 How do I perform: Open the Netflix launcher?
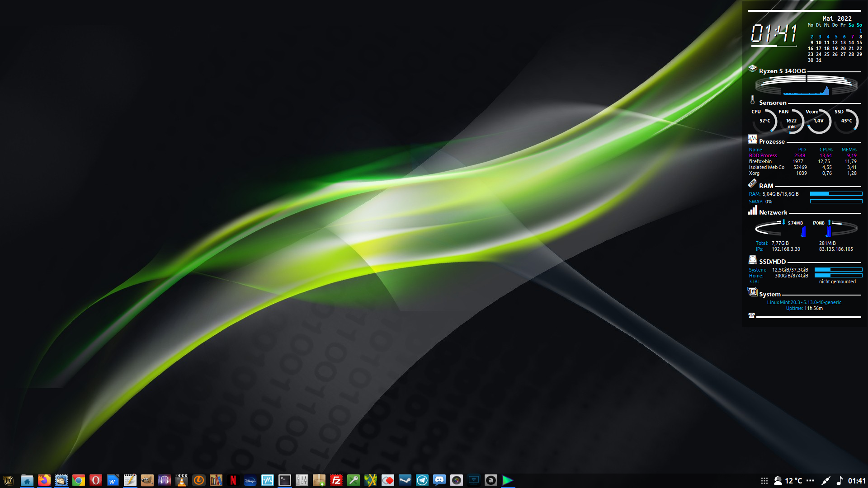233,480
